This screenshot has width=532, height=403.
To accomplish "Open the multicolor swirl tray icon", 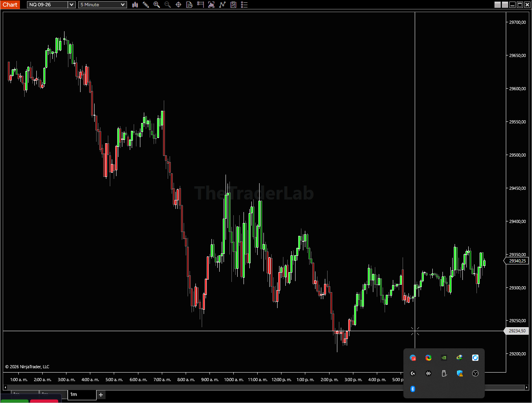I will coord(428,357).
